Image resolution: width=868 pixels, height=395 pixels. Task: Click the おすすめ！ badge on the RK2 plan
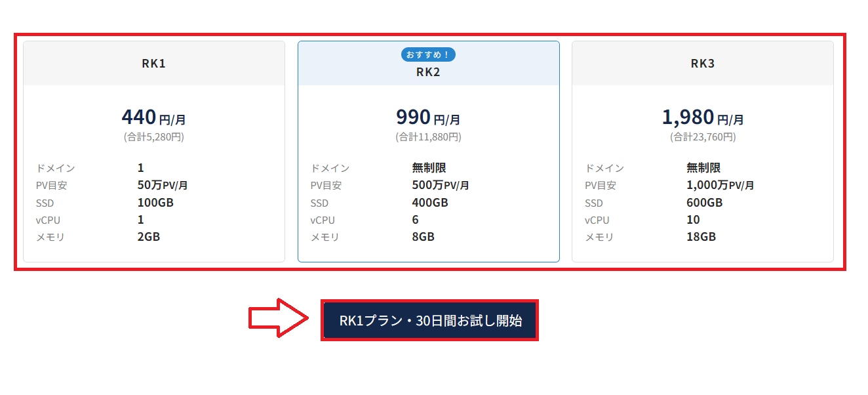pyautogui.click(x=429, y=55)
